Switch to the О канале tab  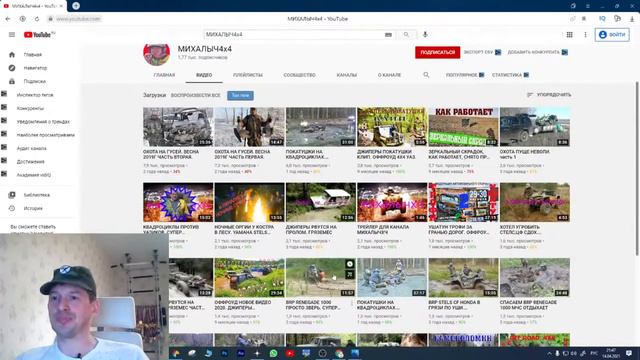tap(389, 75)
